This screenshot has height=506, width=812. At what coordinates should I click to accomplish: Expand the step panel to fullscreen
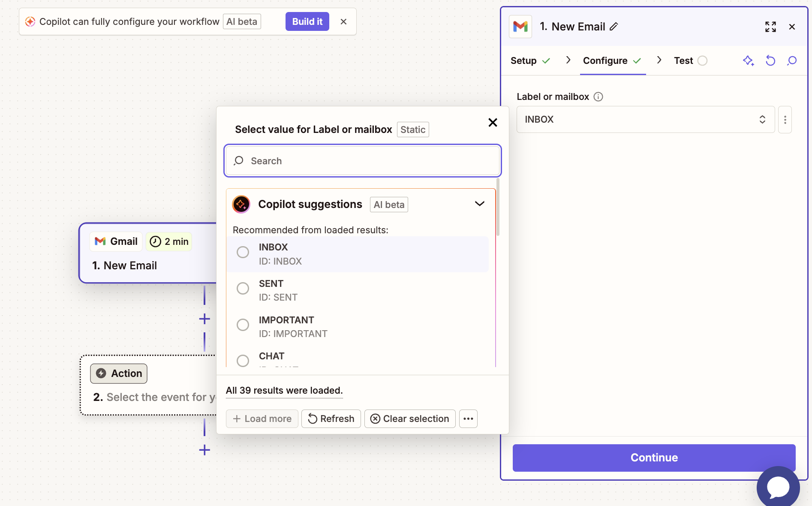click(770, 27)
